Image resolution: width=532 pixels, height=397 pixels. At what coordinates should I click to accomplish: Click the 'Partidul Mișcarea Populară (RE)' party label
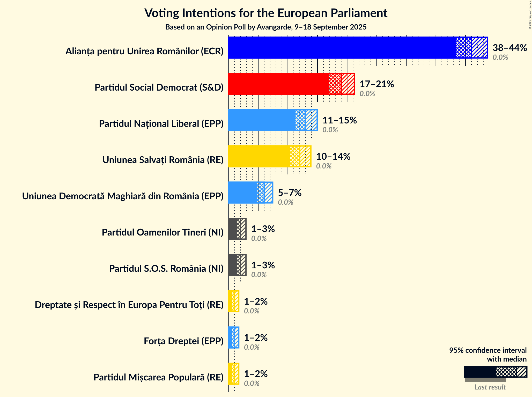[x=158, y=377]
